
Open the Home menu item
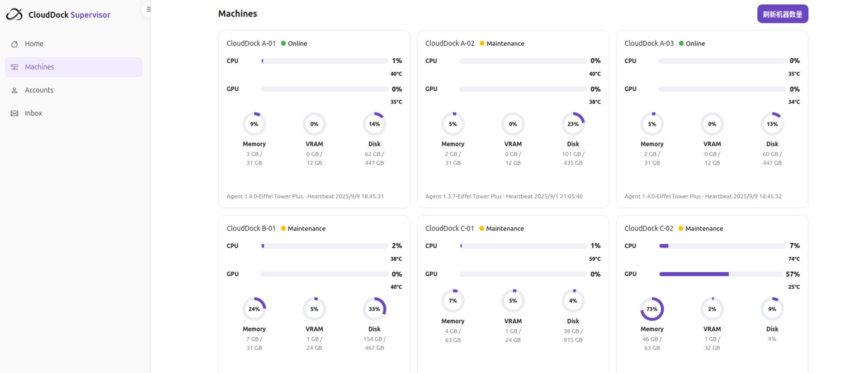(34, 44)
